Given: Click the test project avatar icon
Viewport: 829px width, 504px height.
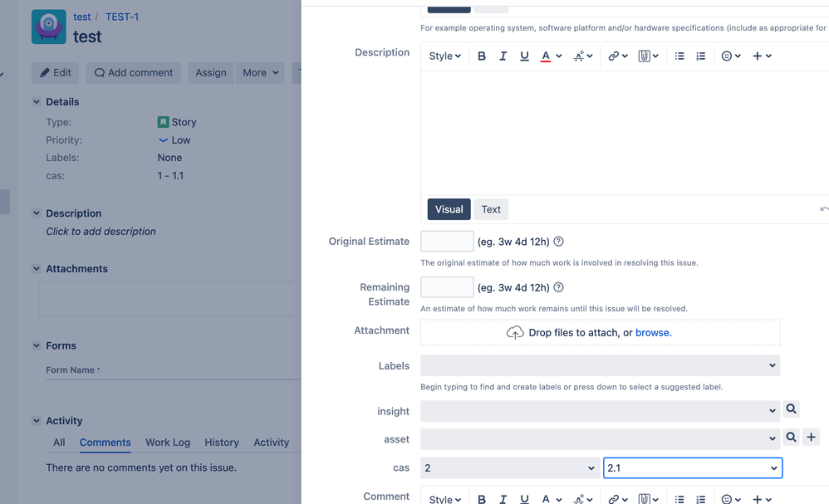Looking at the screenshot, I should click(x=49, y=27).
